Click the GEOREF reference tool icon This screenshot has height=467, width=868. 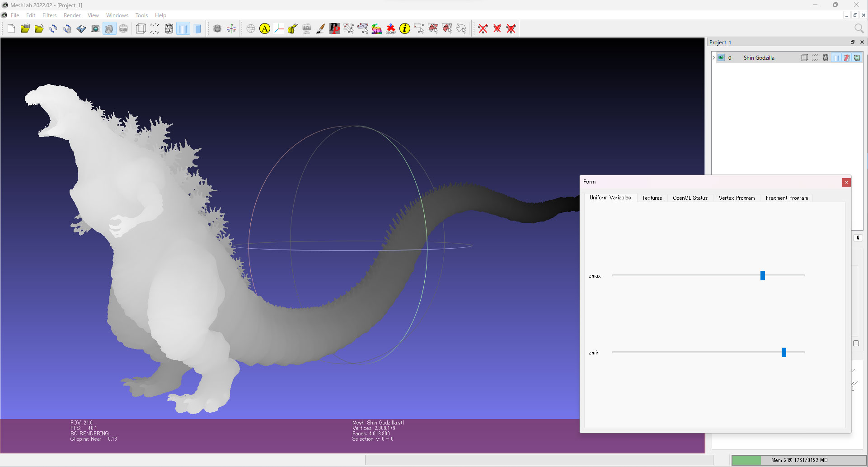coord(391,29)
